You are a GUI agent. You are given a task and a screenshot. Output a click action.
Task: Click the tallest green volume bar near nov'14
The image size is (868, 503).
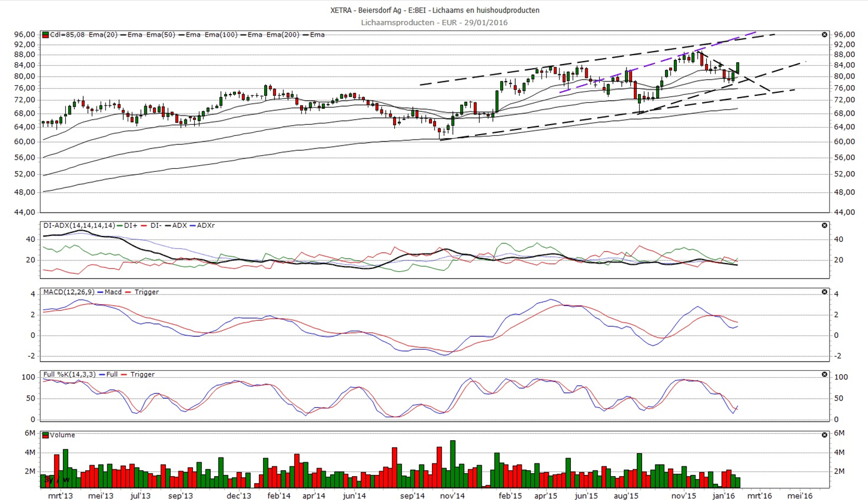(453, 464)
